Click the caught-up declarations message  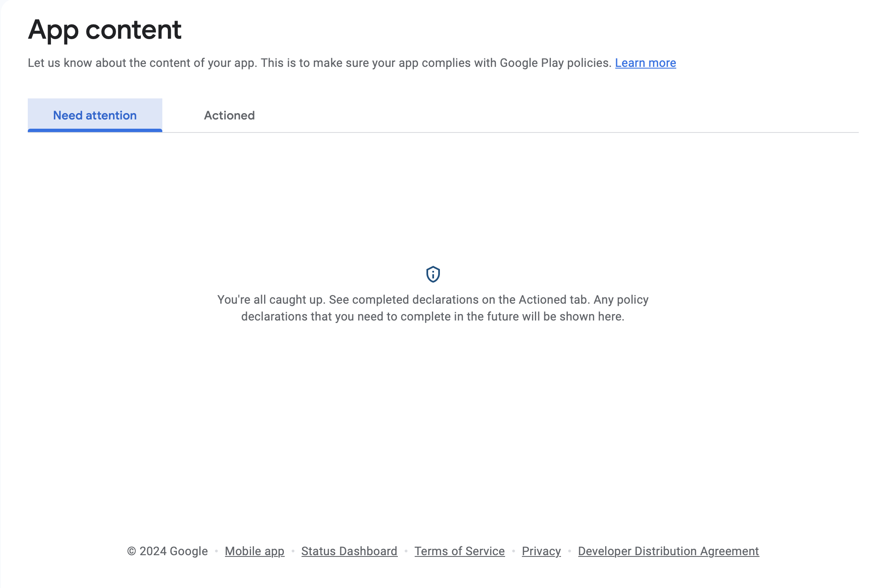(x=432, y=307)
